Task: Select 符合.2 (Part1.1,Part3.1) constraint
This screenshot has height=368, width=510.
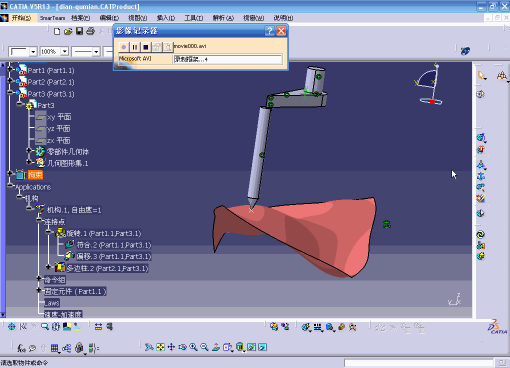Action: [114, 245]
